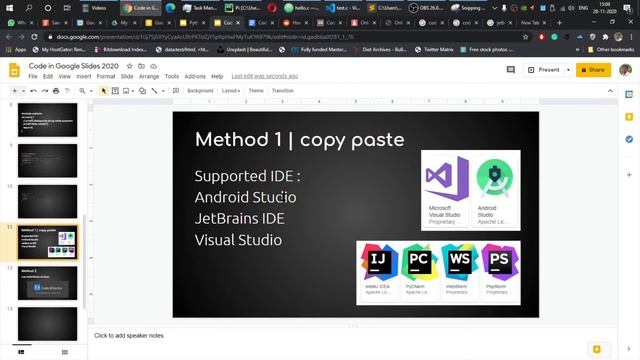Screen dimensions: 640x360
Task: Click the slide title Method 1 copy paste
Action: click(300, 140)
